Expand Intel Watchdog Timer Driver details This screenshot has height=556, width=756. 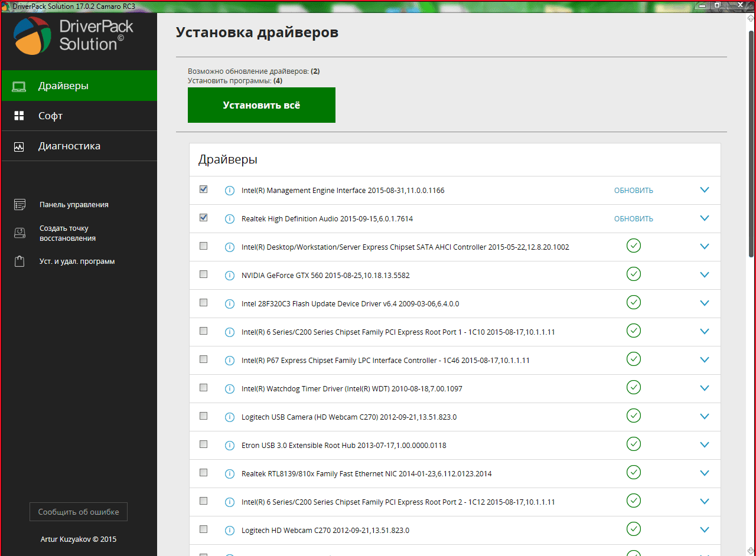(x=704, y=388)
